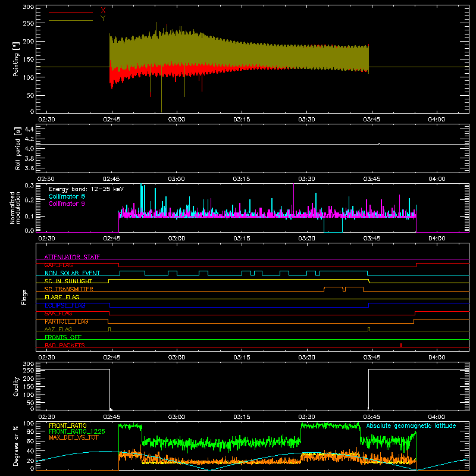Image resolution: width=476 pixels, height=476 pixels.
Task: Click the 250 tick on the Pointing axis
Action: point(28,23)
